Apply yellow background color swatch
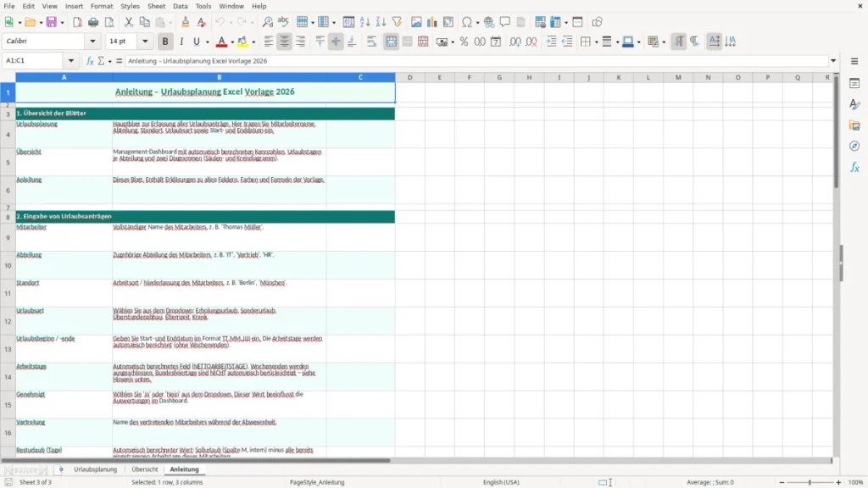This screenshot has width=868, height=488. 242,42
